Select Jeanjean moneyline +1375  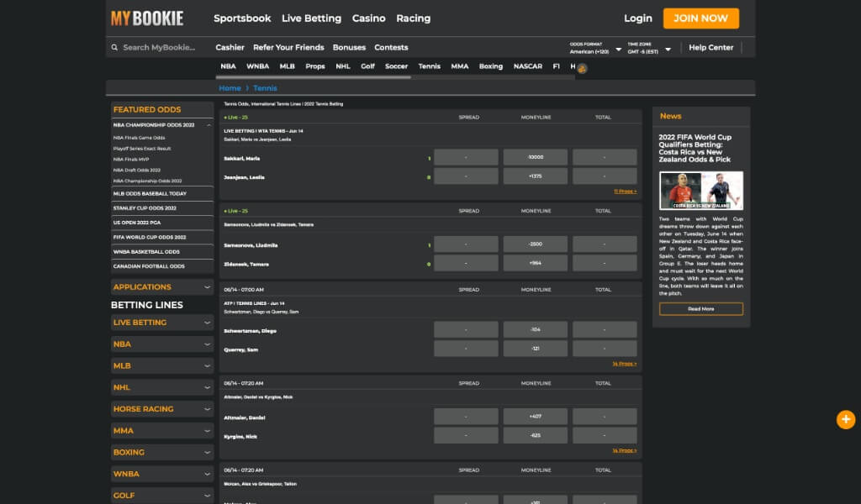[536, 176]
